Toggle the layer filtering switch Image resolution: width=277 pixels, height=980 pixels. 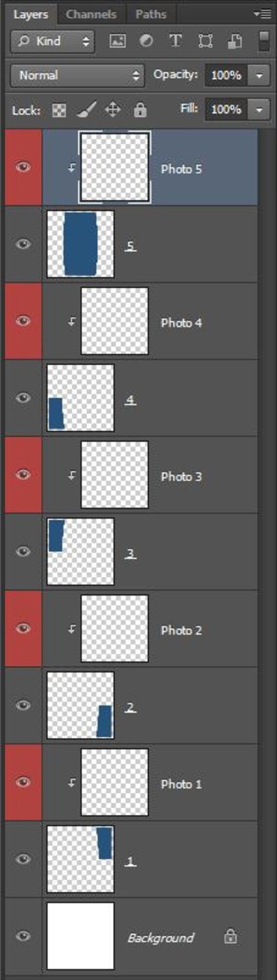coord(264,41)
